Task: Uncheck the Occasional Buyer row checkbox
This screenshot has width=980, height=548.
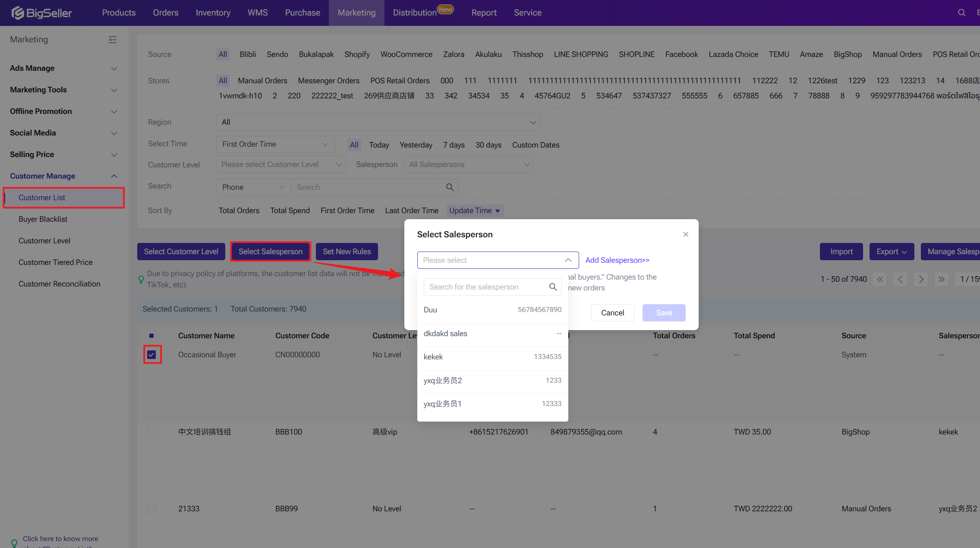Action: (151, 355)
